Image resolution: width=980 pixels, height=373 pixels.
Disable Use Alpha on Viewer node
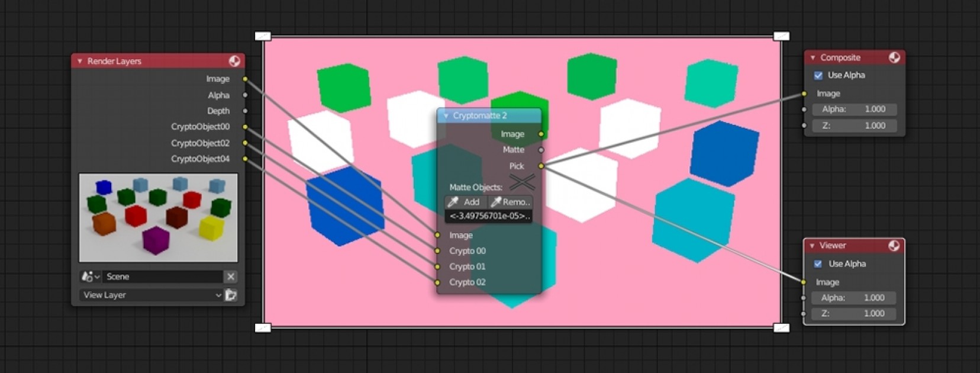(818, 263)
